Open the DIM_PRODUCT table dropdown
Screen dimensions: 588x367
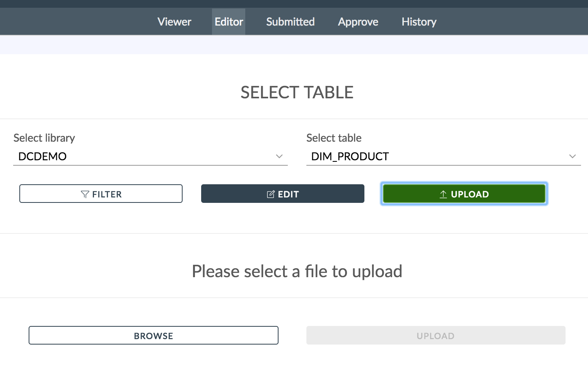[x=437, y=156]
